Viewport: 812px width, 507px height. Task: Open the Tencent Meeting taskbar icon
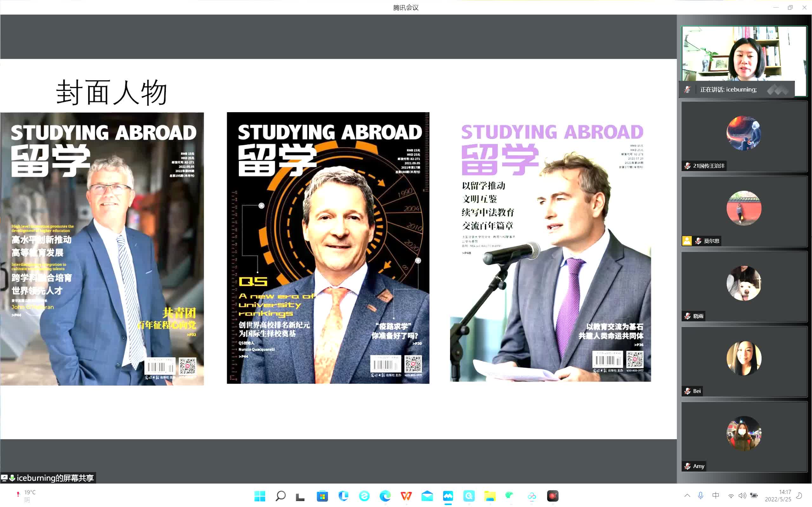coord(448,496)
